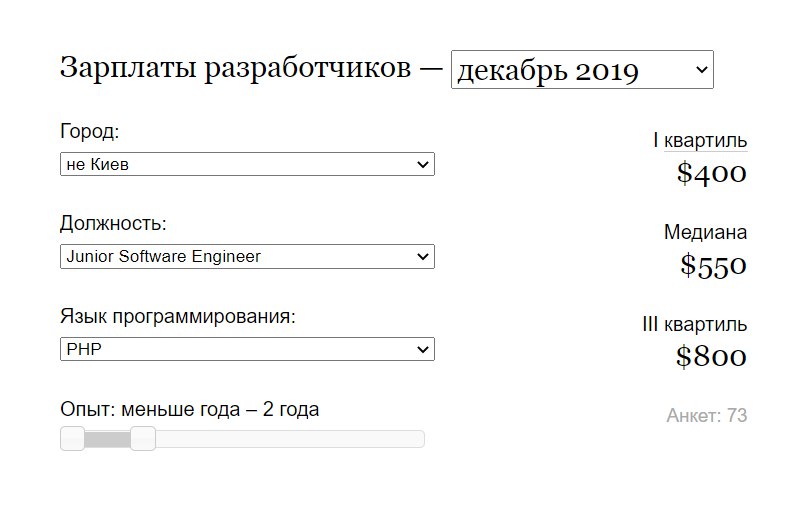Click the chevron arrow in the PHP field
The width and height of the screenshot is (789, 512).
(x=422, y=349)
